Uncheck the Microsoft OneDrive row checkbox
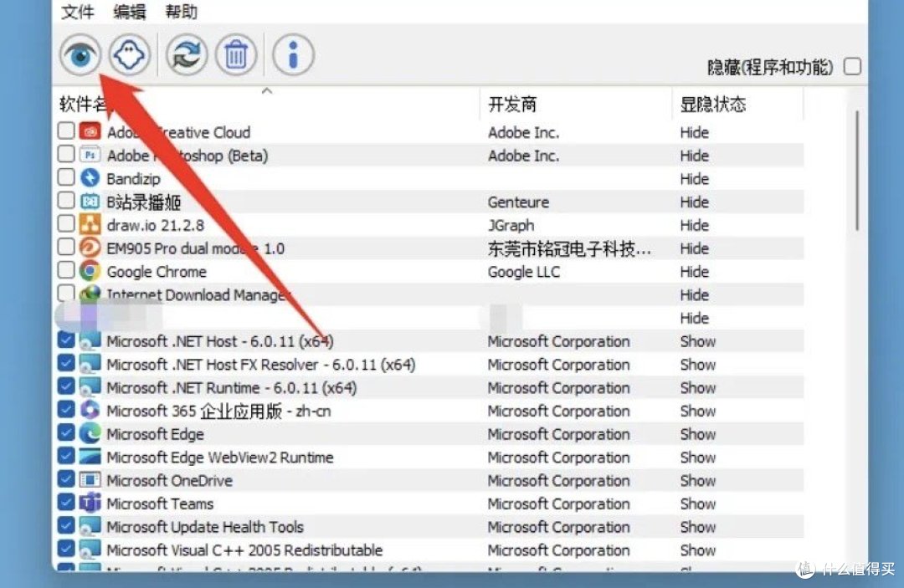This screenshot has height=588, width=904. click(x=66, y=478)
